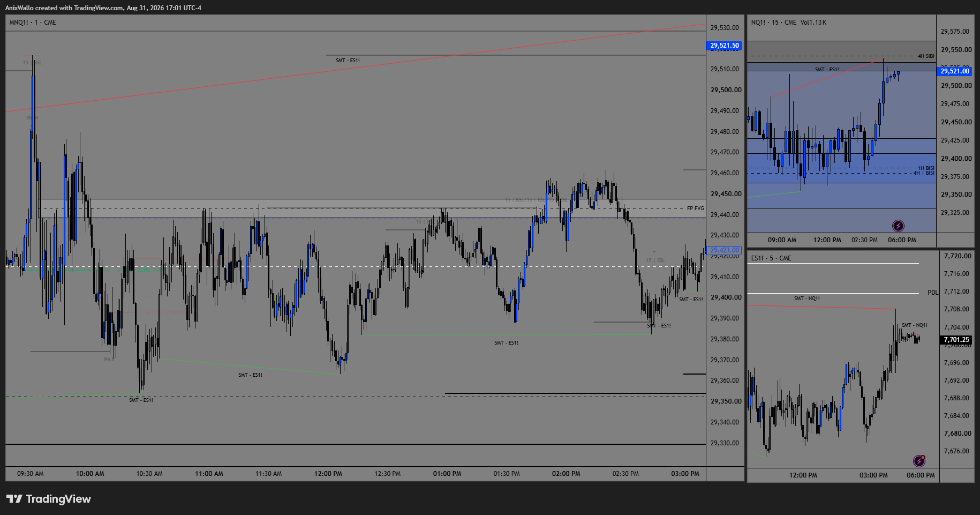The image size is (980, 515).
Task: Click the 7,701.25 last price tag
Action: click(x=956, y=340)
